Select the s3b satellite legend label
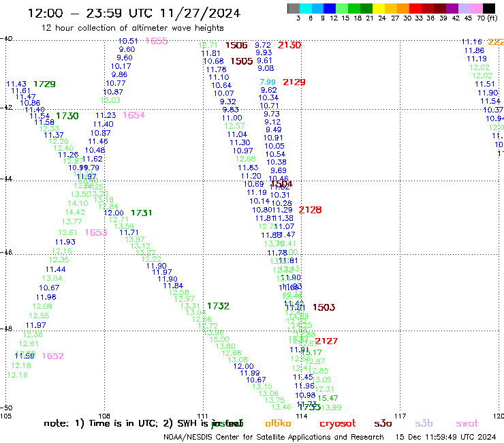Screen dimensions: 504x443 pos(424,423)
